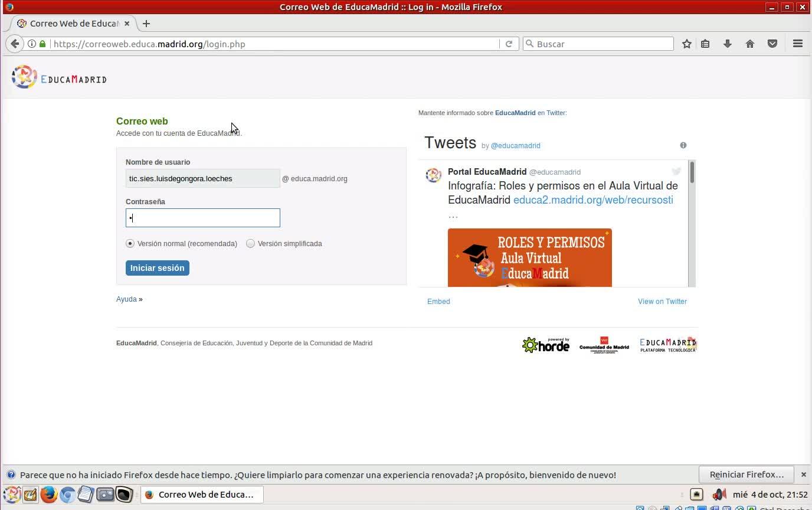This screenshot has width=812, height=510.
Task: Click the Twitter bird icon on the tweet
Action: pos(676,171)
